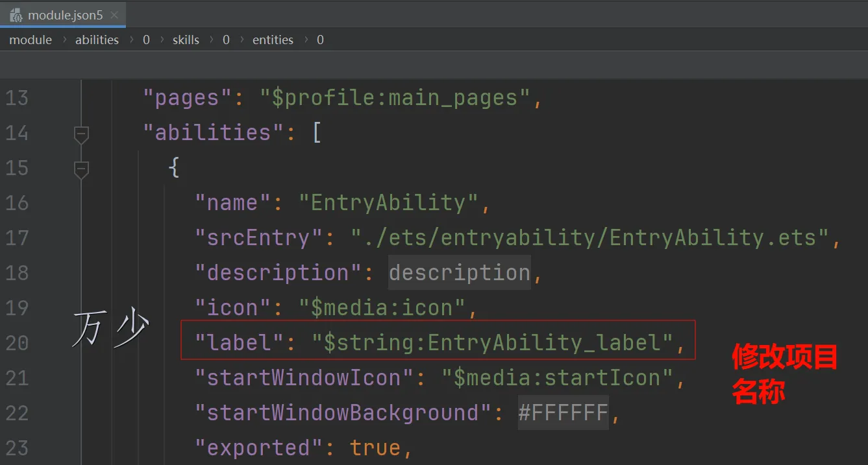This screenshot has width=868, height=465.
Task: Click line number 17 in the gutter
Action: pos(17,238)
